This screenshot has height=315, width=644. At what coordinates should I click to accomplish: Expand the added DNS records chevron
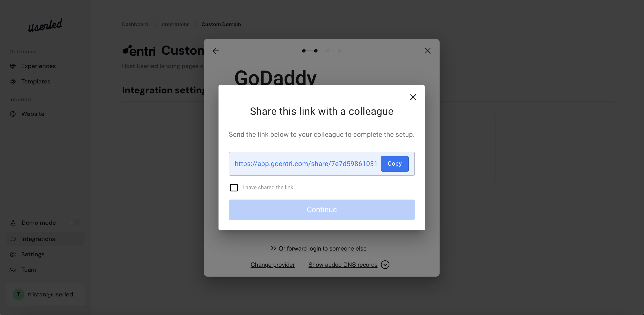point(385,265)
